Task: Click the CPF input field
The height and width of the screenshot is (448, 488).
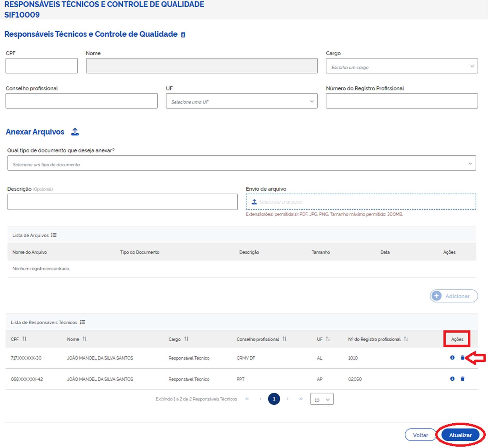Action: click(42, 66)
